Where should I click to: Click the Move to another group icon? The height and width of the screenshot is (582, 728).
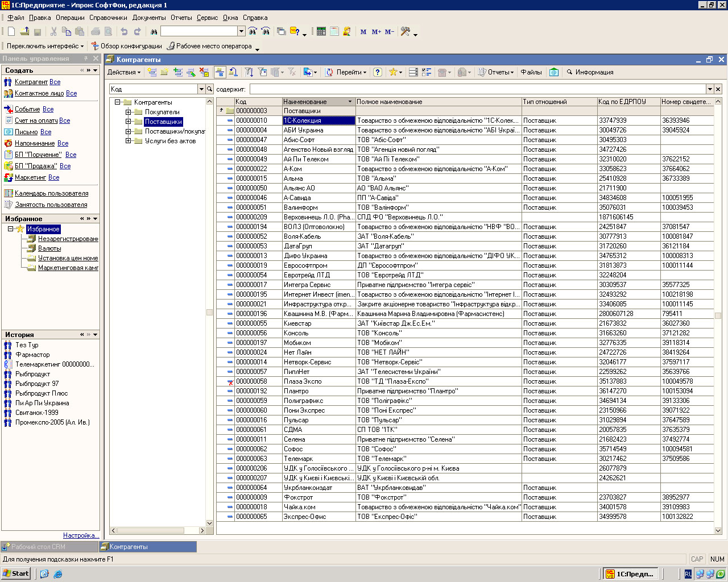[234, 72]
